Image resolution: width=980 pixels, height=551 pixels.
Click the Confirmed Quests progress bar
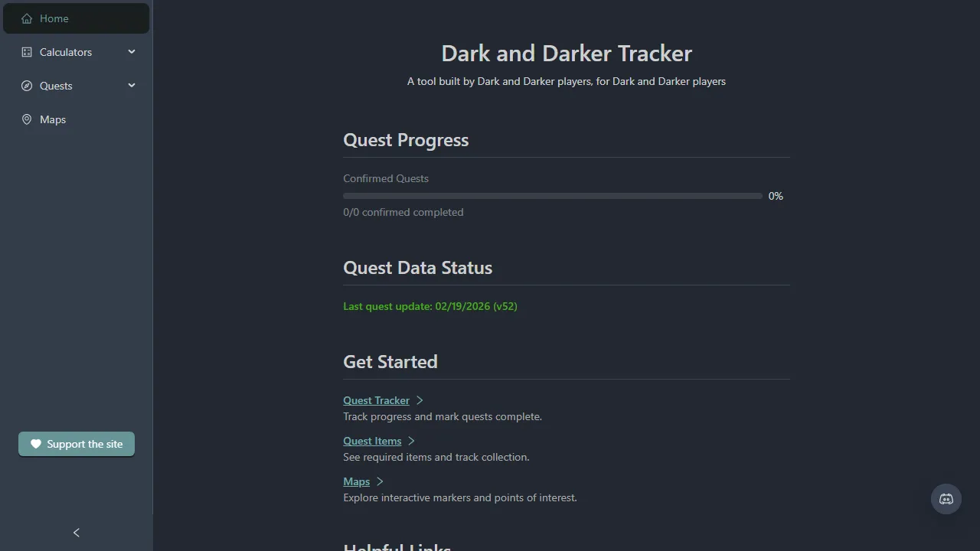pos(553,196)
